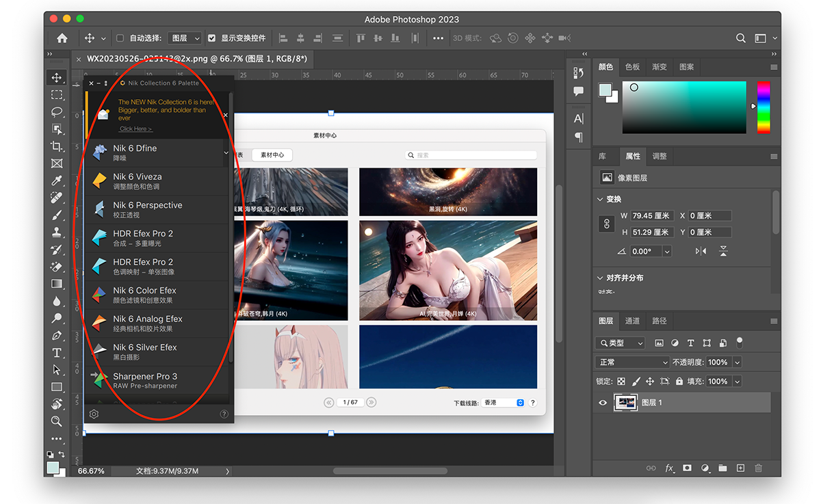The height and width of the screenshot is (504, 821).
Task: Create a new layer
Action: [740, 468]
